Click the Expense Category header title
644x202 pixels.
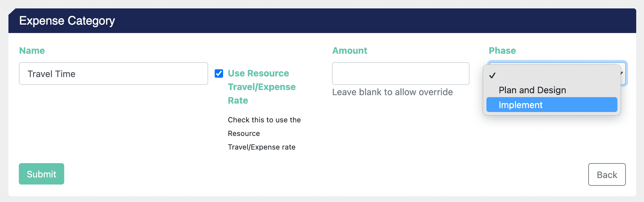pyautogui.click(x=67, y=21)
